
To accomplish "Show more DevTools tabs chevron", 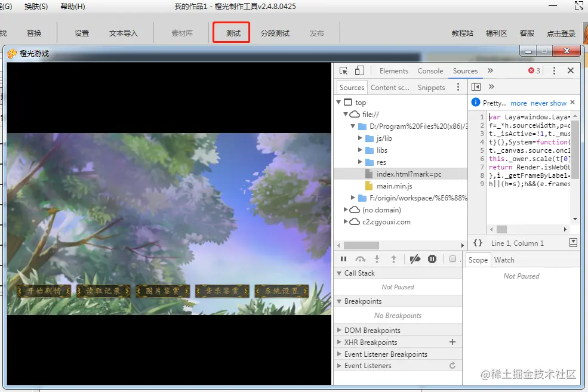I will [x=490, y=70].
